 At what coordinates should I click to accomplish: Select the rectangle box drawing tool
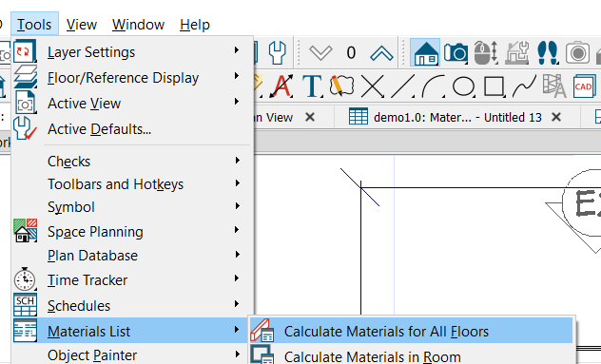click(494, 86)
